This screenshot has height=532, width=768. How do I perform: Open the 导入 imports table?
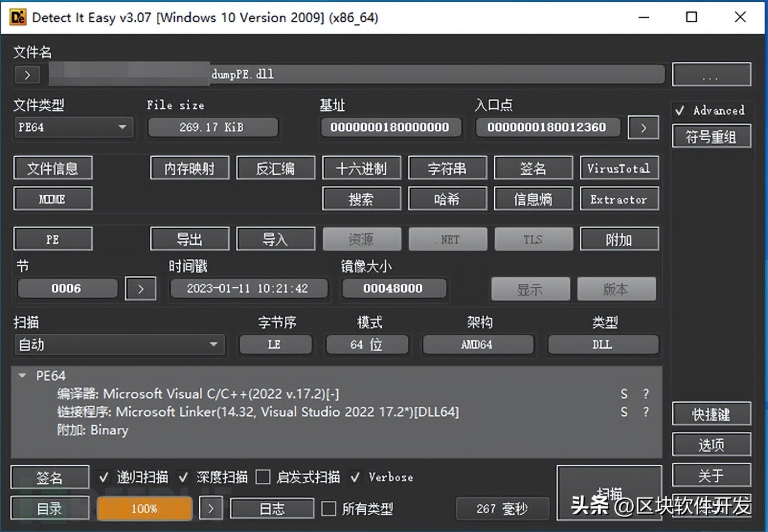(275, 239)
